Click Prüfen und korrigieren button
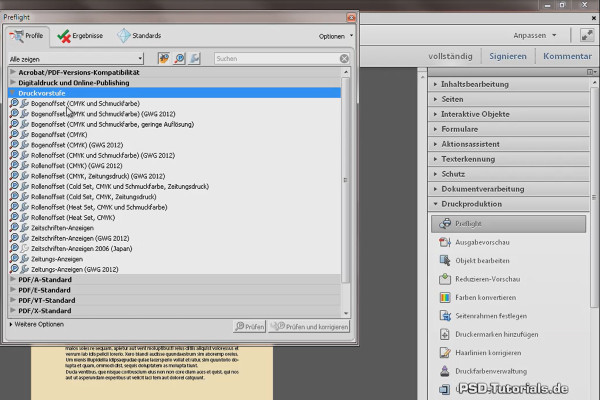 pyautogui.click(x=309, y=327)
